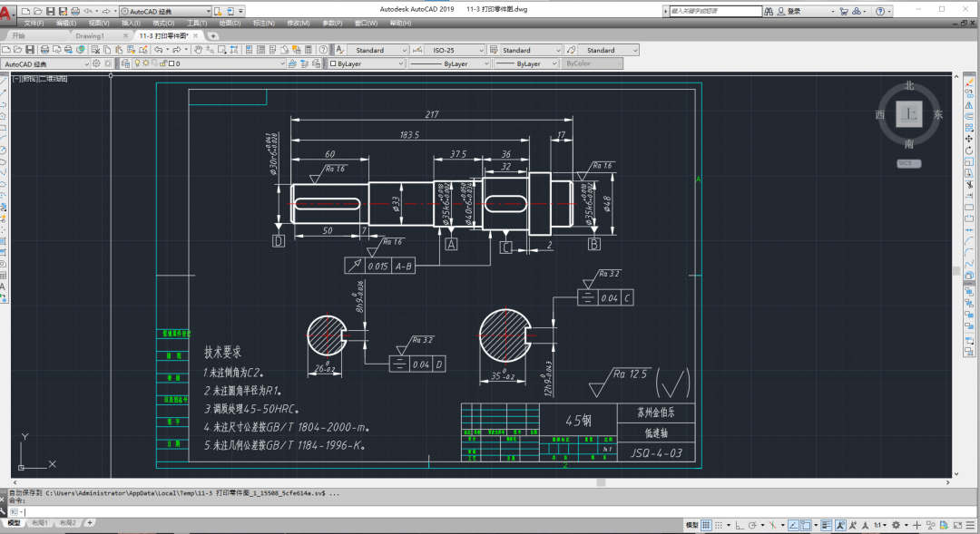Open the 标注(N) menu
980x534 pixels.
[x=263, y=23]
